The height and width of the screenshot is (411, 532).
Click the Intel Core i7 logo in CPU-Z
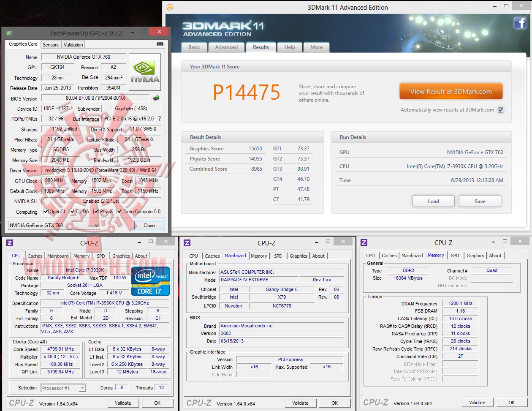tap(151, 281)
